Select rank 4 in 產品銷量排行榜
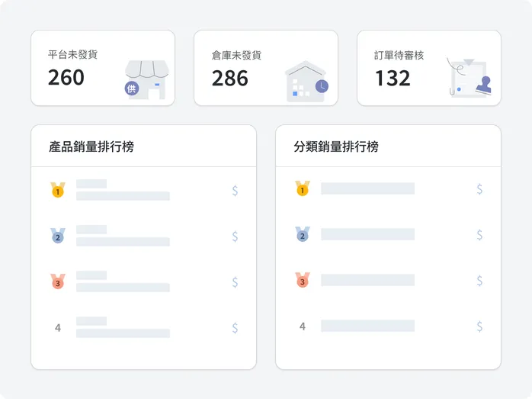 point(58,328)
